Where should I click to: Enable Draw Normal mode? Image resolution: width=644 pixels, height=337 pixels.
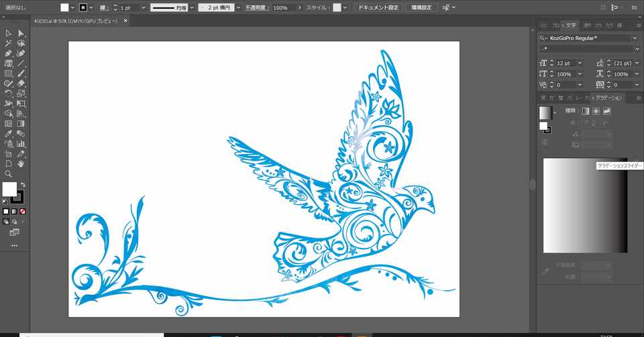6,222
